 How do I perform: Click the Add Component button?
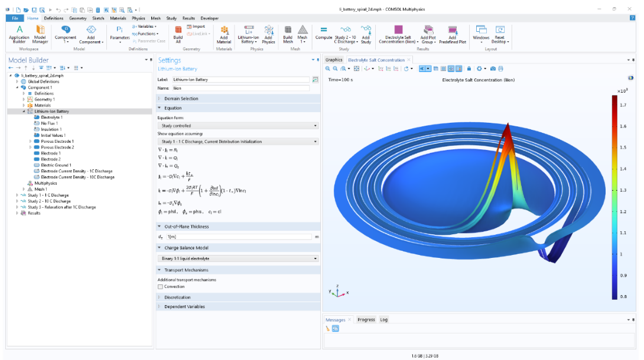tap(91, 34)
